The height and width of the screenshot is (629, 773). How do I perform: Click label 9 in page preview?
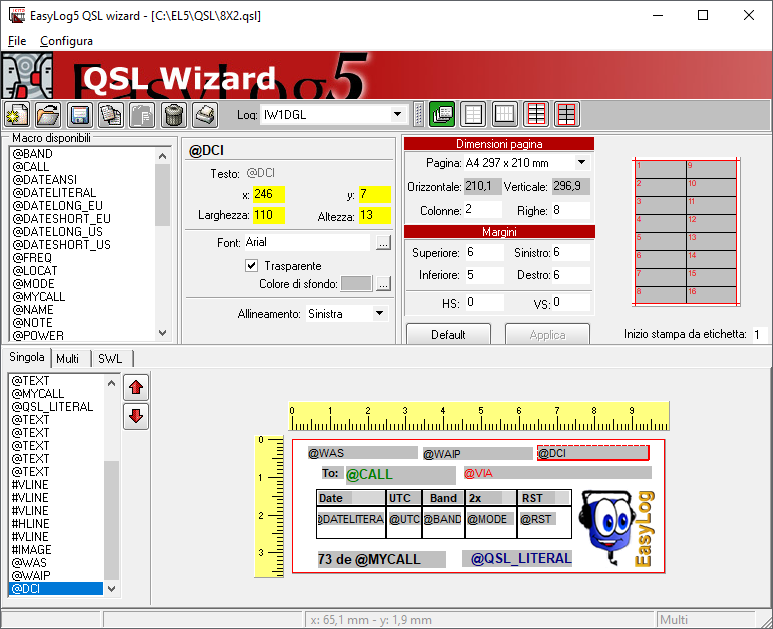[711, 170]
